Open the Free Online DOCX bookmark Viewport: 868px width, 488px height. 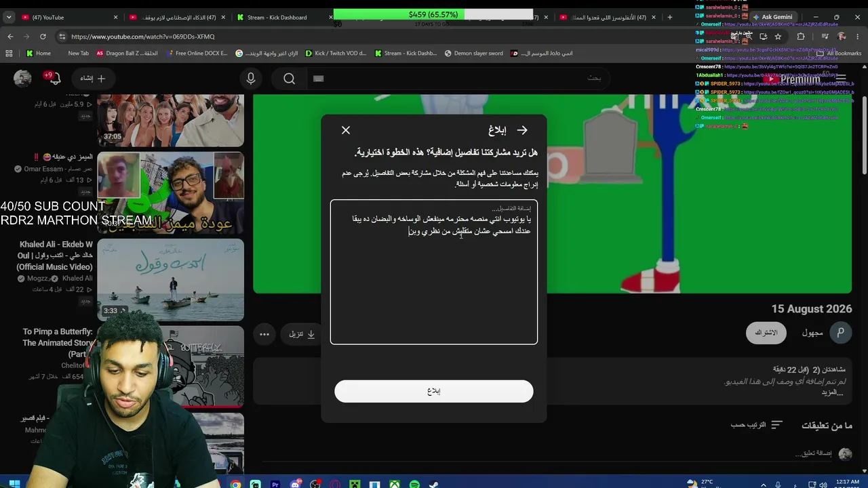197,54
